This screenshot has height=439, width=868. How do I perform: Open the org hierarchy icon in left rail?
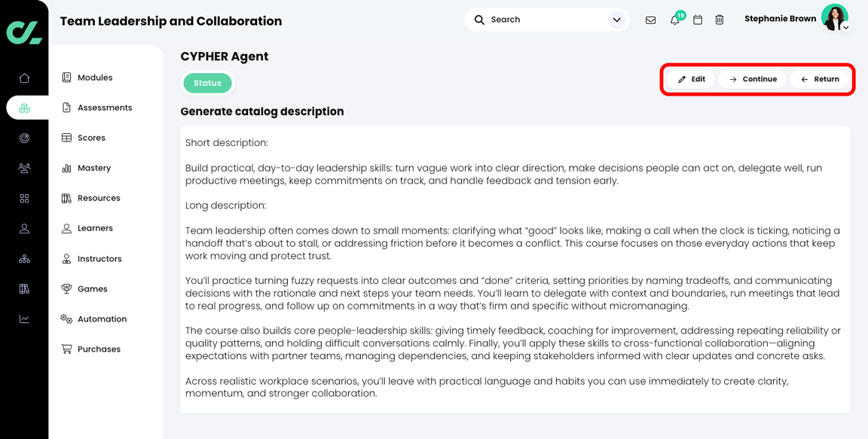[x=24, y=259]
